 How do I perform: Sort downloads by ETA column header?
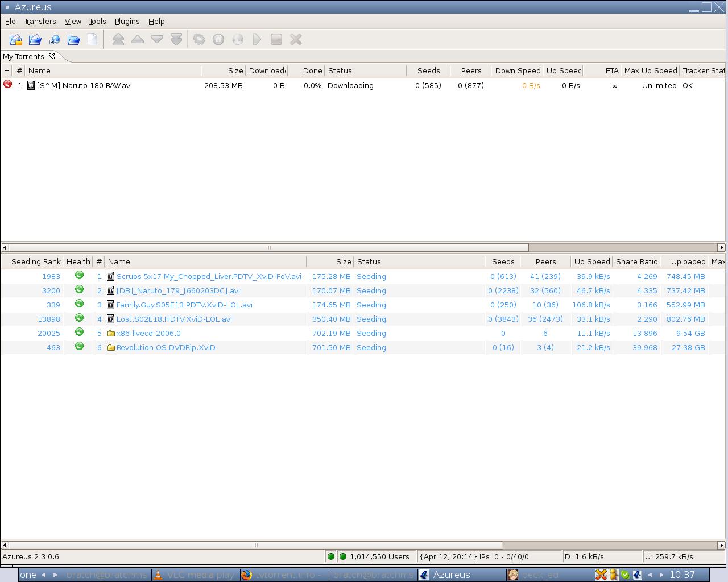pyautogui.click(x=602, y=70)
